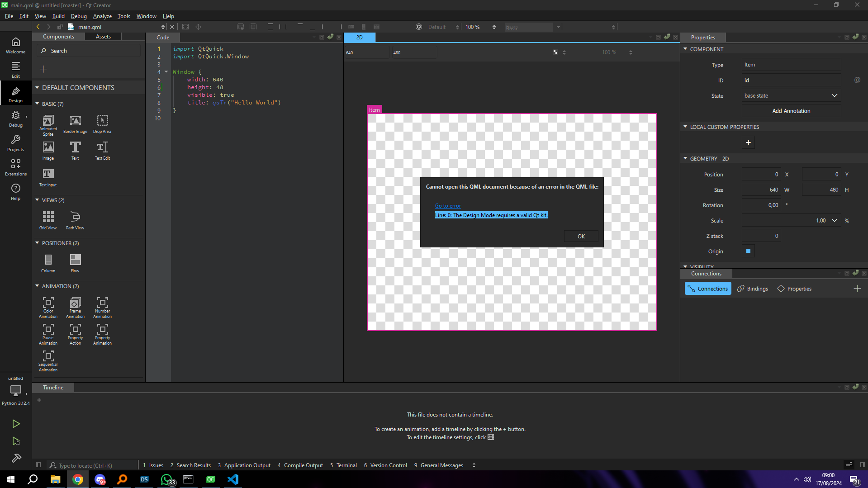Open the Application Output pane
This screenshot has height=488, width=868.
tap(244, 465)
